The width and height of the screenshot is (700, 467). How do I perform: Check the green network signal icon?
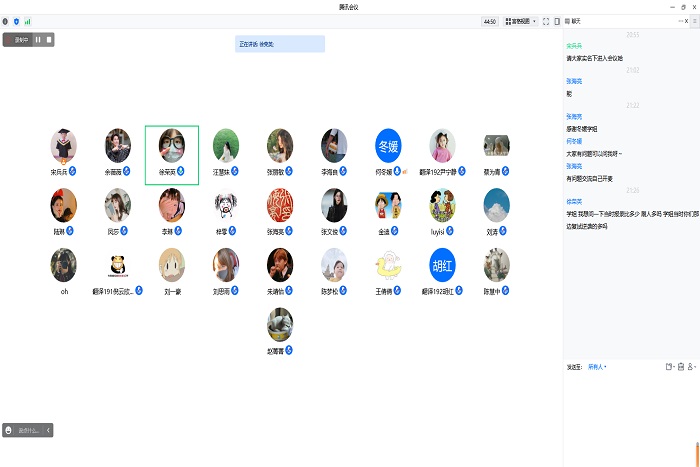[27, 20]
